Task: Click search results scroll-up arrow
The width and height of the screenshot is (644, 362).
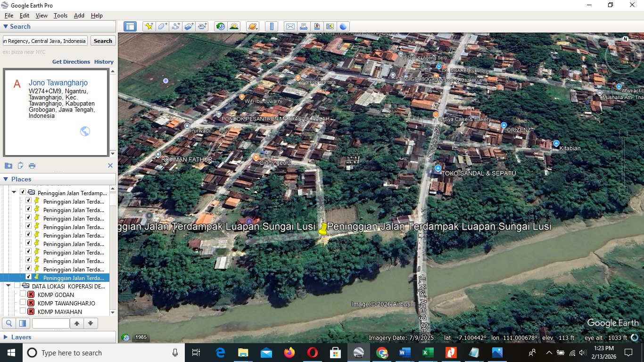Action: coord(113,72)
